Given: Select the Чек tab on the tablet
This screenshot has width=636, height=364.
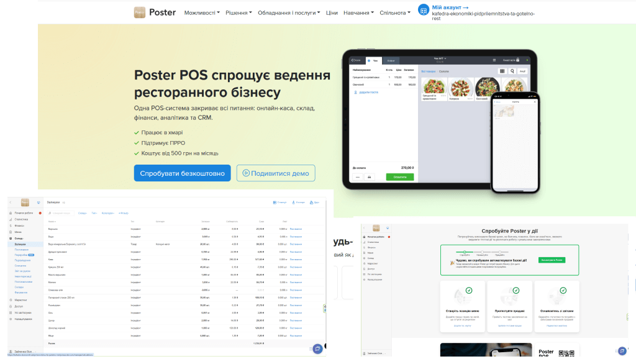Looking at the screenshot, I should click(x=373, y=60).
